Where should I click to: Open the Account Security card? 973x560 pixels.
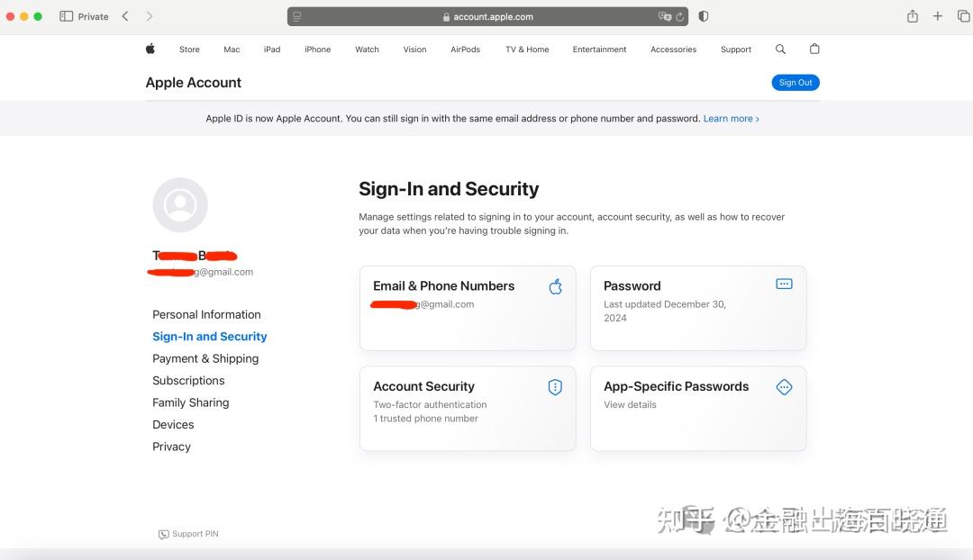[468, 408]
